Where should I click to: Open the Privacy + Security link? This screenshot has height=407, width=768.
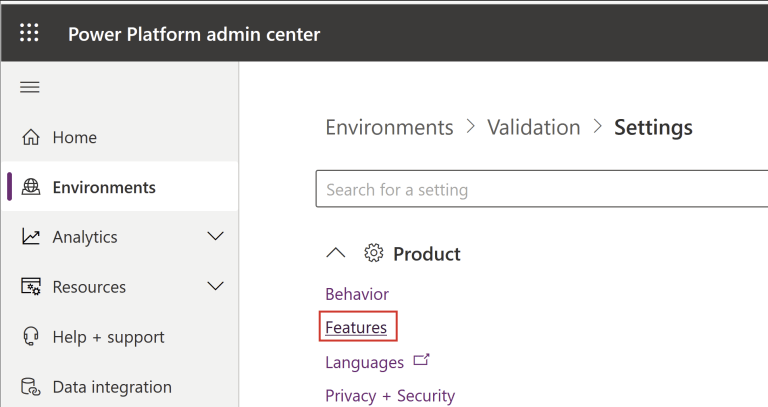(x=390, y=396)
